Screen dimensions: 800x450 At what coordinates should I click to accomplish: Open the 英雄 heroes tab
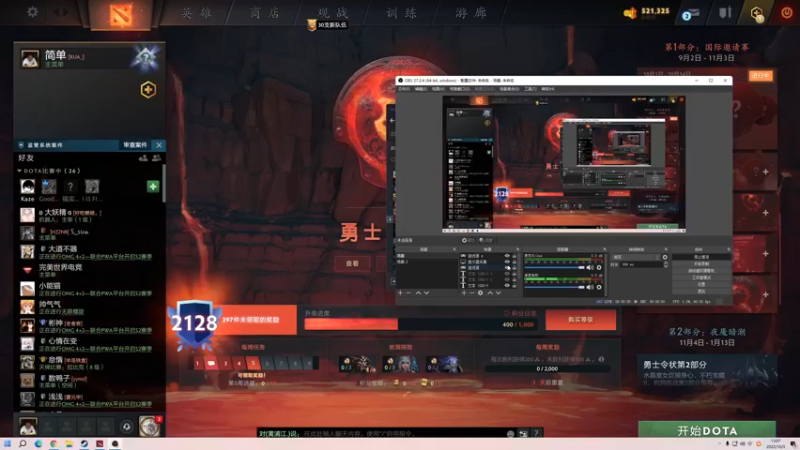click(196, 13)
